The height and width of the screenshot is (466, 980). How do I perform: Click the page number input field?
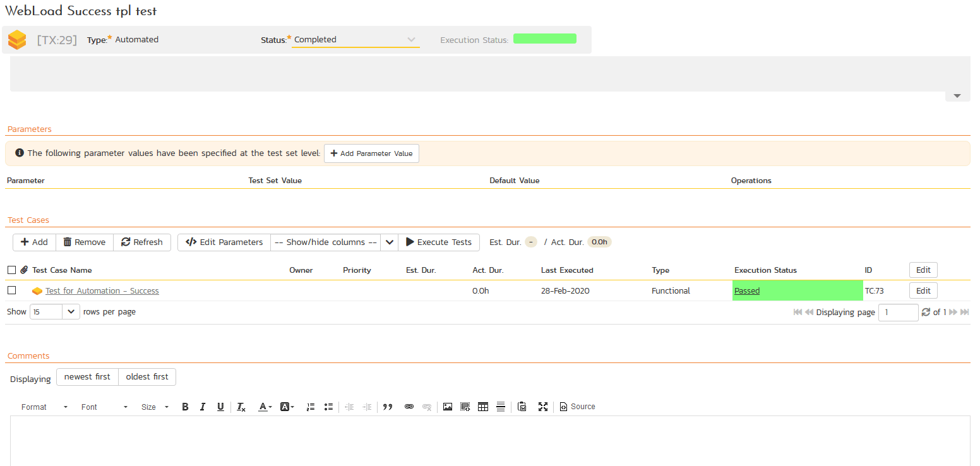pos(898,313)
